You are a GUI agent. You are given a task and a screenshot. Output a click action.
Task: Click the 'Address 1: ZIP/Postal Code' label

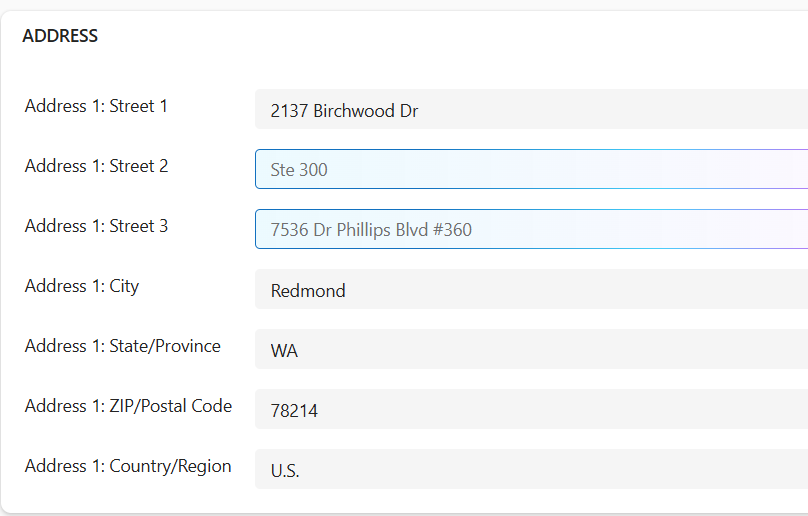[x=128, y=406]
